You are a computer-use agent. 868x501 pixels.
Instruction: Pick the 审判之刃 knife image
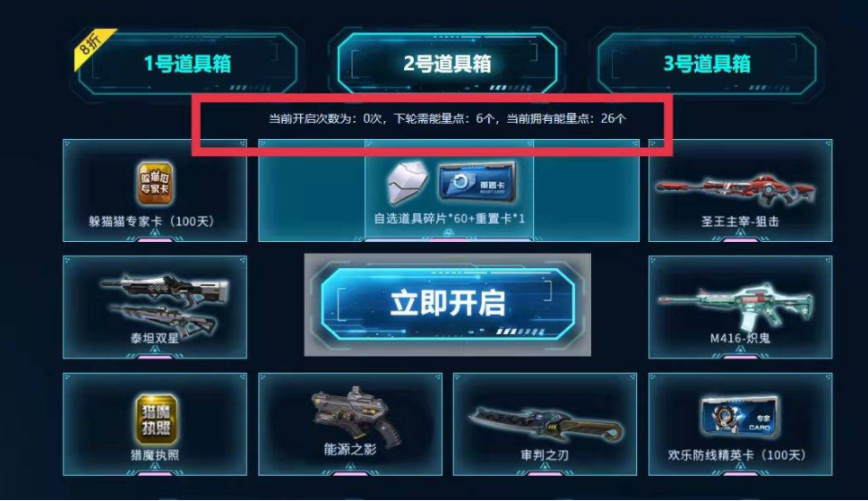[x=546, y=424]
